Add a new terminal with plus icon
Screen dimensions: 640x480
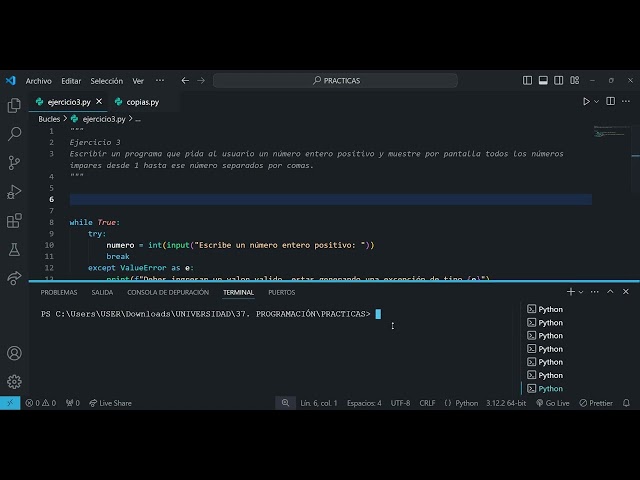[x=571, y=291]
